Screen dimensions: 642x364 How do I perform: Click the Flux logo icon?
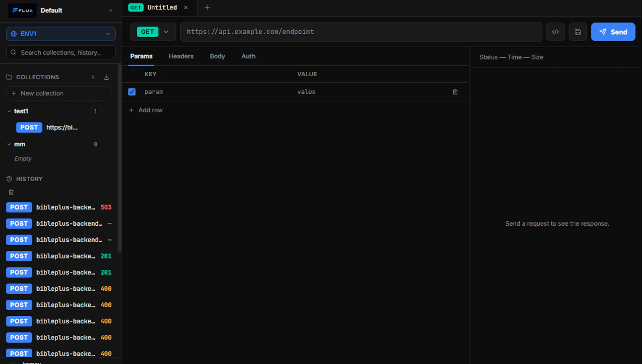pyautogui.click(x=22, y=10)
